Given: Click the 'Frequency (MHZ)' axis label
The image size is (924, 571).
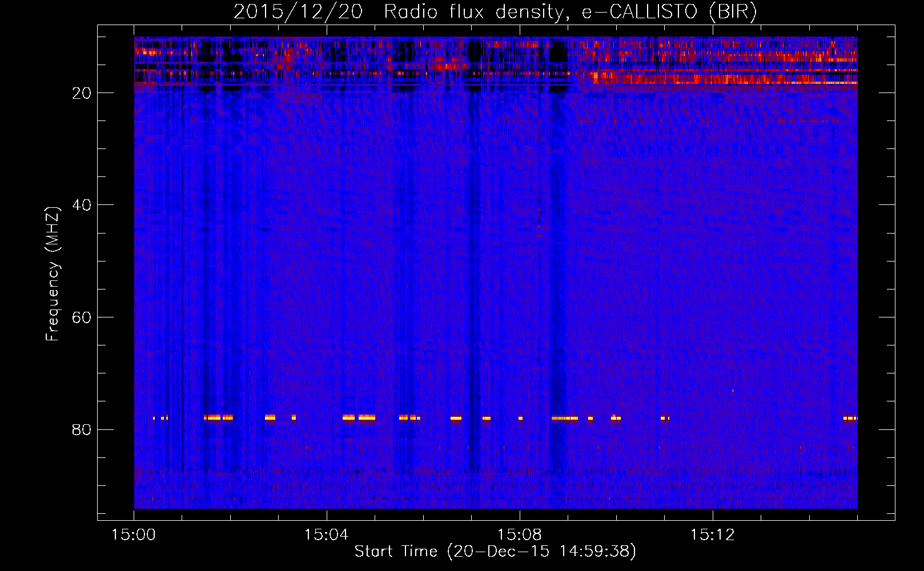Looking at the screenshot, I should 52,274.
